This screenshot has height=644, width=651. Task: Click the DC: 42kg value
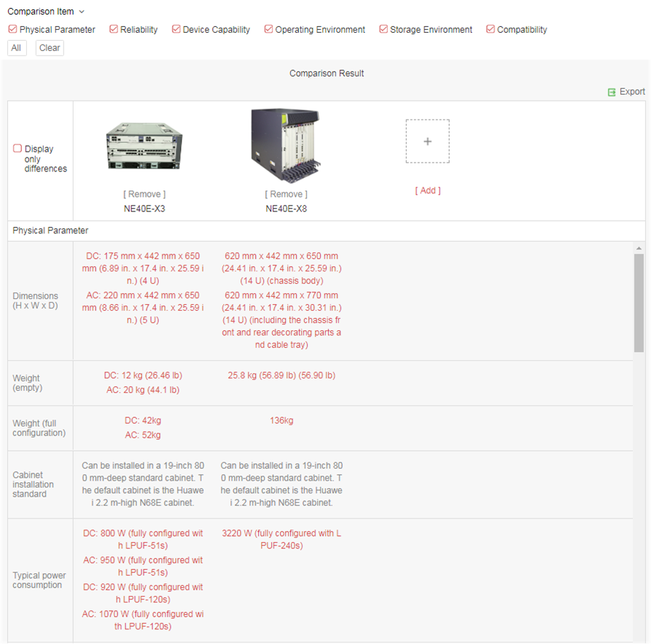pos(143,421)
